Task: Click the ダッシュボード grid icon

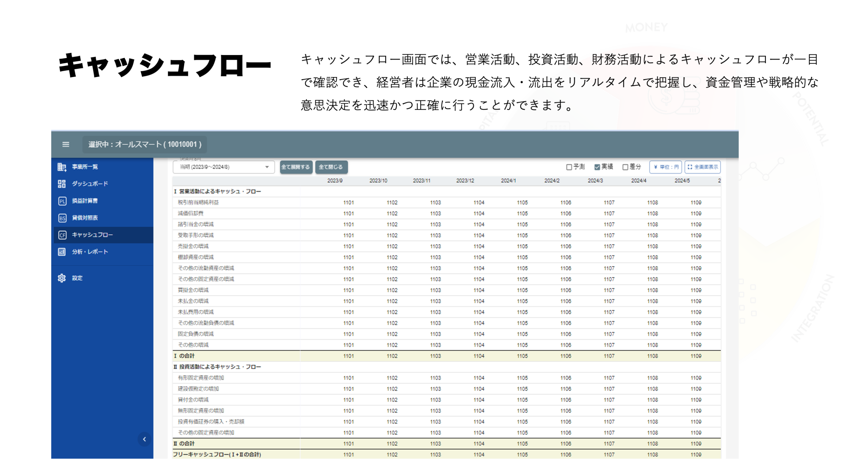Action: click(x=61, y=183)
